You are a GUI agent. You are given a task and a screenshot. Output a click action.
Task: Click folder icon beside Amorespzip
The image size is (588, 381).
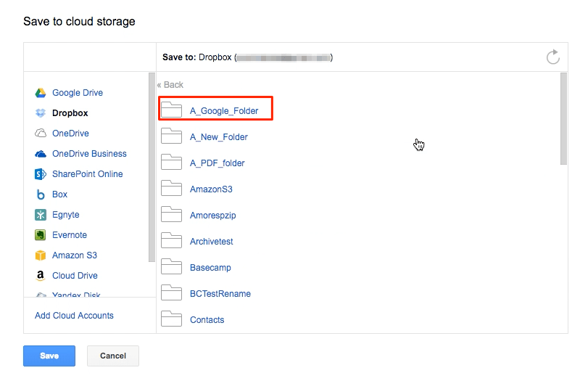pos(171,214)
